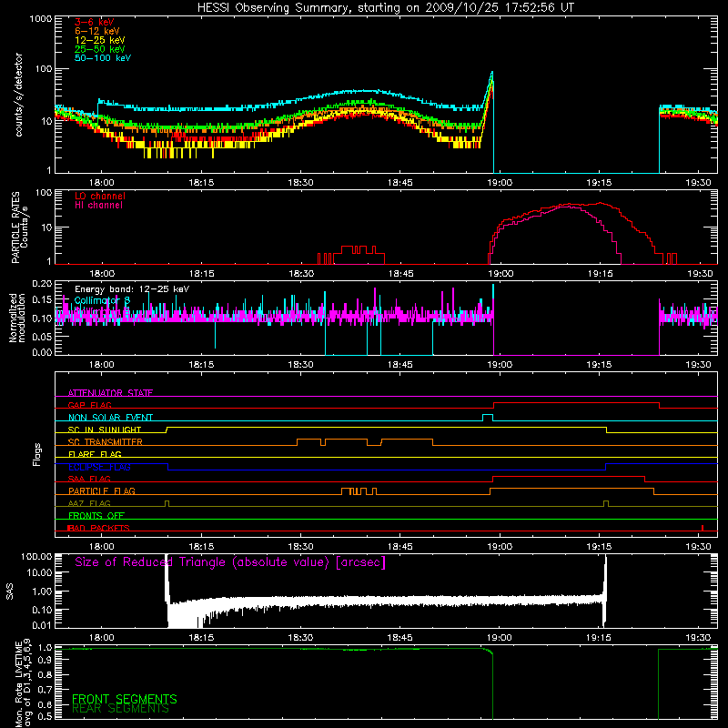Click the HESSI Observing Summary title text
The height and width of the screenshot is (728, 728).
tap(385, 8)
